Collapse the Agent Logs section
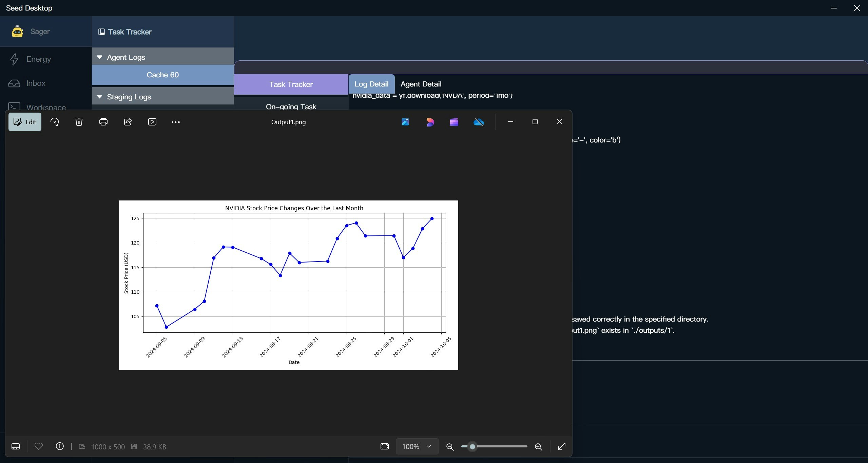 99,57
